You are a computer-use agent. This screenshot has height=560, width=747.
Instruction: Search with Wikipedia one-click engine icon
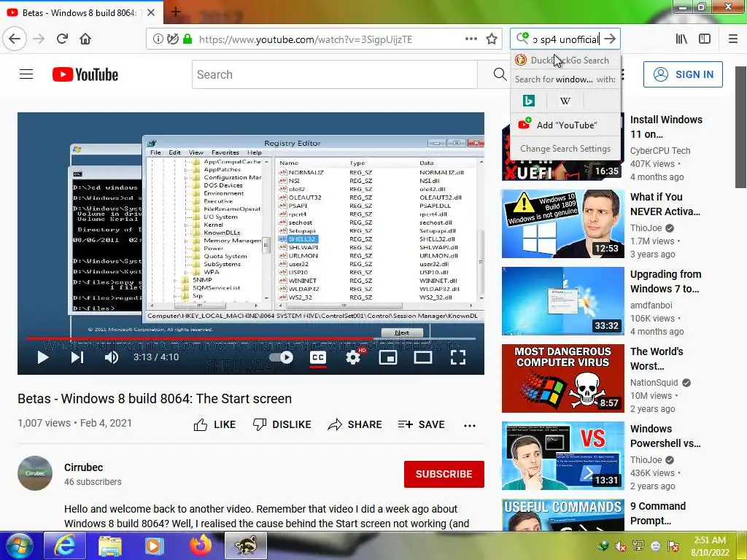click(x=565, y=101)
